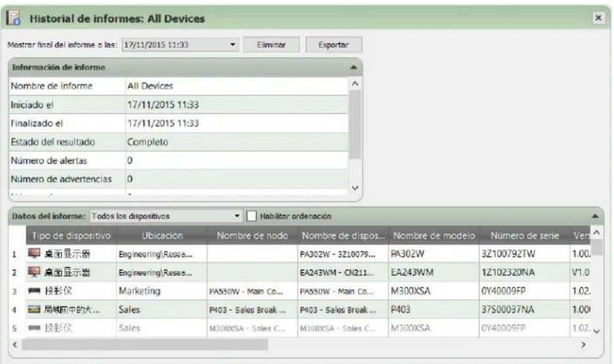Click the Estado del resultado label
This screenshot has height=364, width=614.
53,142
